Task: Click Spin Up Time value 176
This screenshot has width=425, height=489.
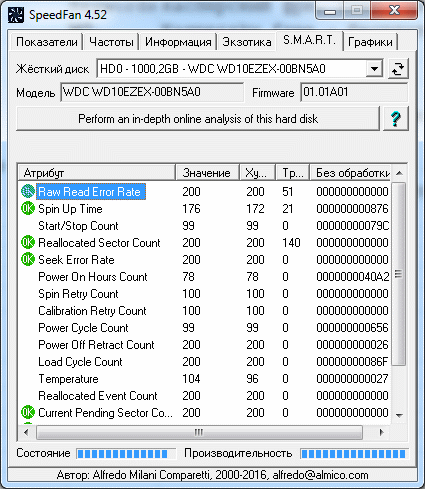Action: point(191,209)
